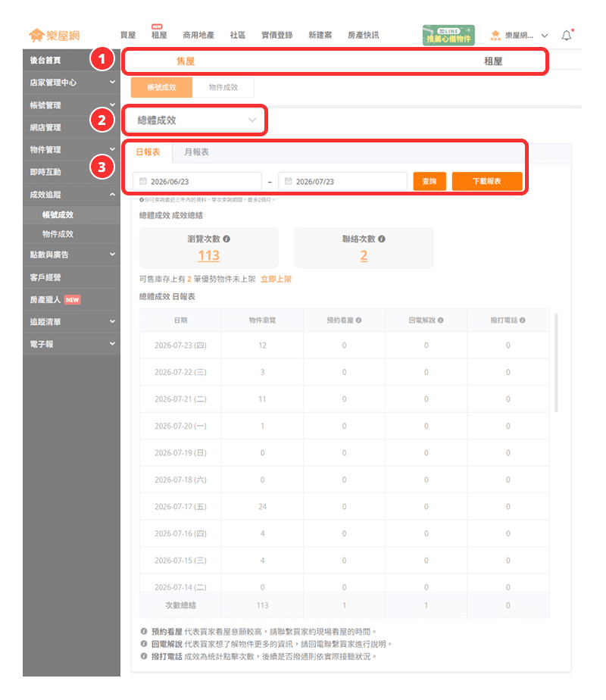Click the 2026-07-17 (五) date cell
The image size is (606, 700).
tap(180, 507)
